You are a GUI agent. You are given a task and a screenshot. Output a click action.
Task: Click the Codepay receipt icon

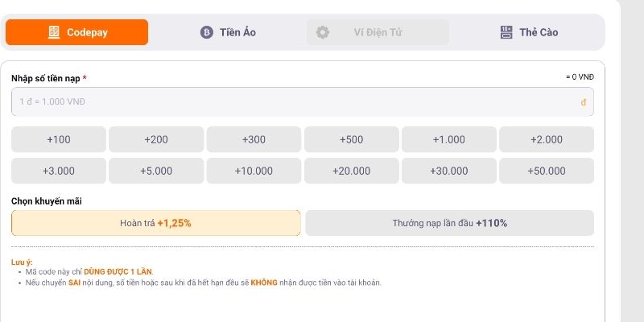[x=54, y=32]
